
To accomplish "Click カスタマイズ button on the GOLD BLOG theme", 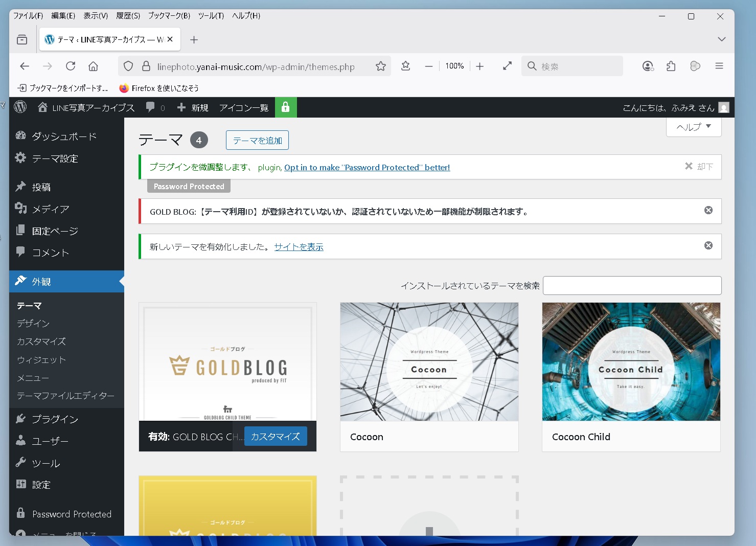I will coord(276,436).
